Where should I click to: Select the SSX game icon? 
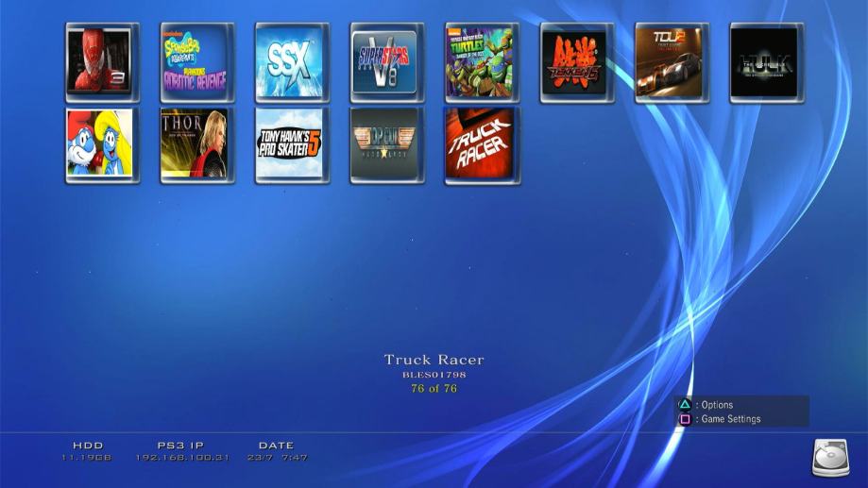coord(292,62)
